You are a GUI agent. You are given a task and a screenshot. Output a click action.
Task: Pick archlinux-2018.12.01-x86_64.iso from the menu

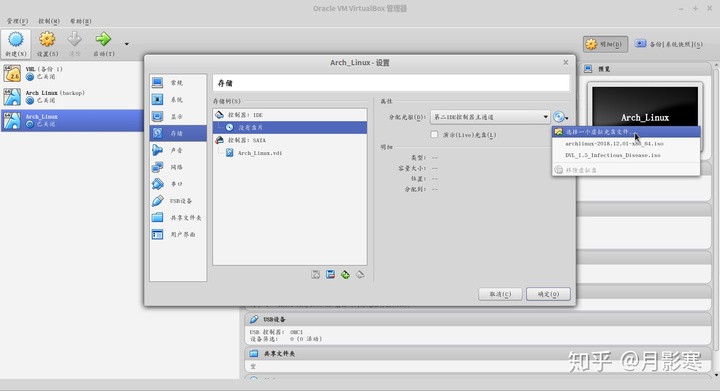[x=626, y=144]
